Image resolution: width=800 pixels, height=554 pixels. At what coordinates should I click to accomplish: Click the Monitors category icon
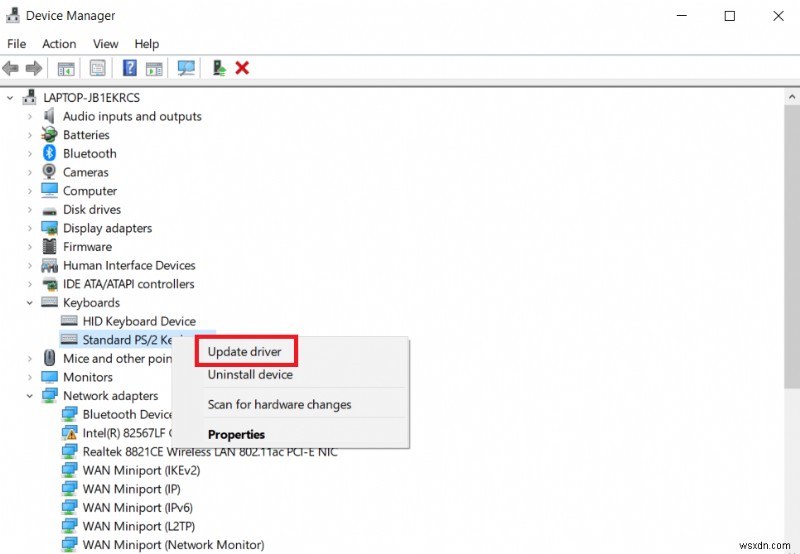(49, 377)
